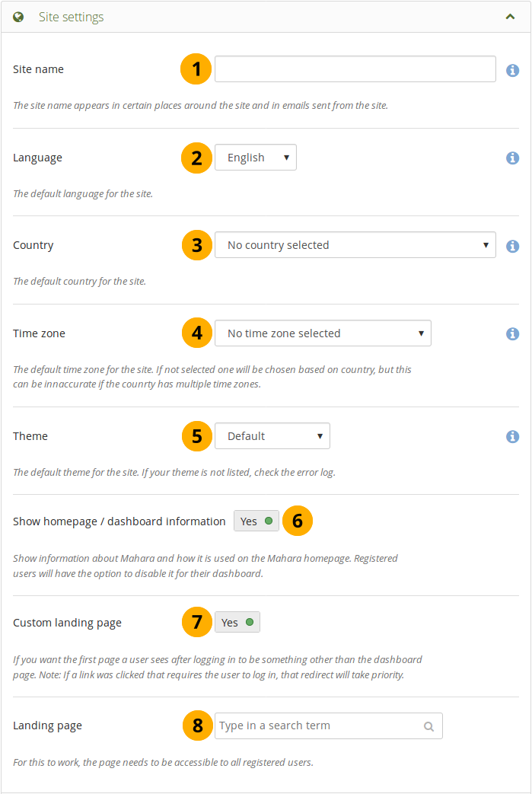The height and width of the screenshot is (794, 532).
Task: Open the Theme dropdown showing Default
Action: pyautogui.click(x=272, y=436)
